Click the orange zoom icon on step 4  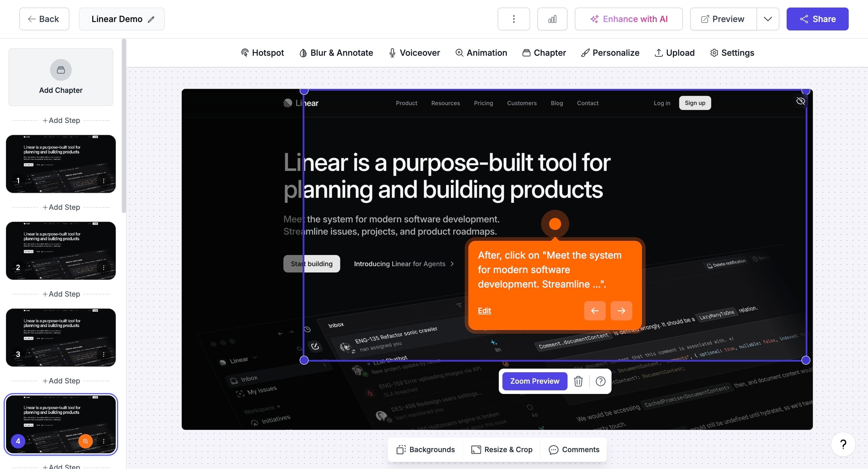pyautogui.click(x=85, y=441)
